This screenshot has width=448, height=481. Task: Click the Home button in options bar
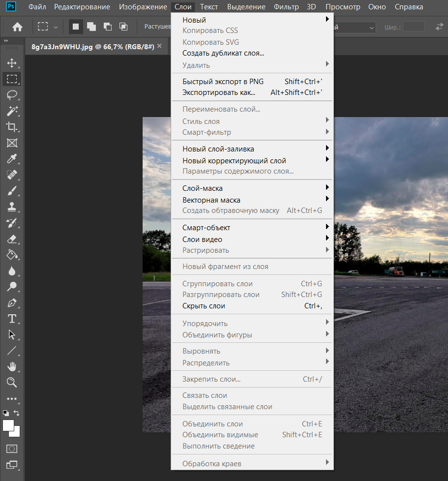pyautogui.click(x=17, y=27)
